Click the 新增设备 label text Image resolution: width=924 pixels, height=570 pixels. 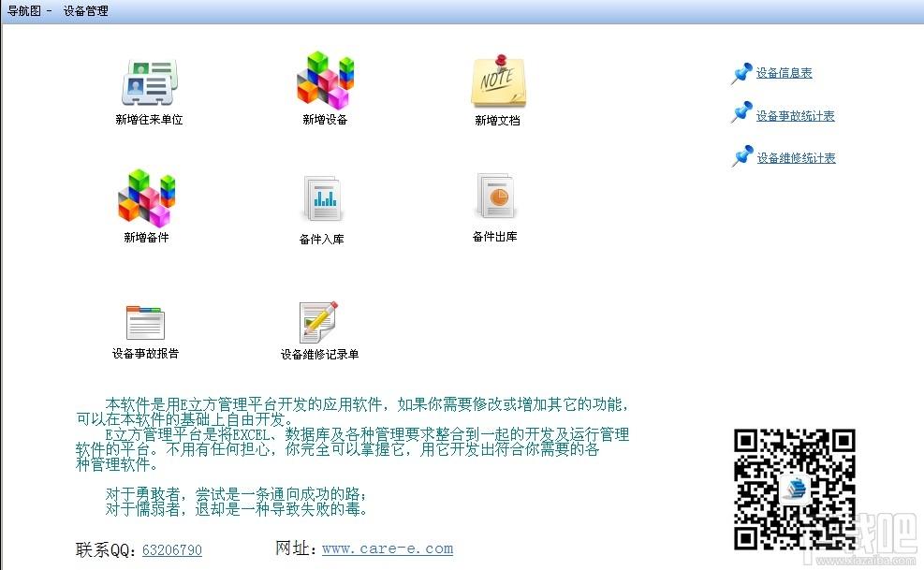coord(325,120)
